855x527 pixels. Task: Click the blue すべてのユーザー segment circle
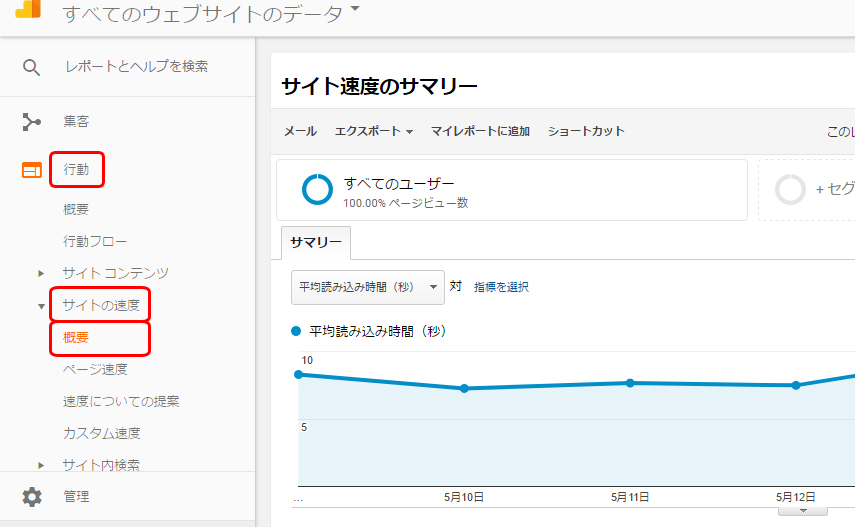coord(317,190)
